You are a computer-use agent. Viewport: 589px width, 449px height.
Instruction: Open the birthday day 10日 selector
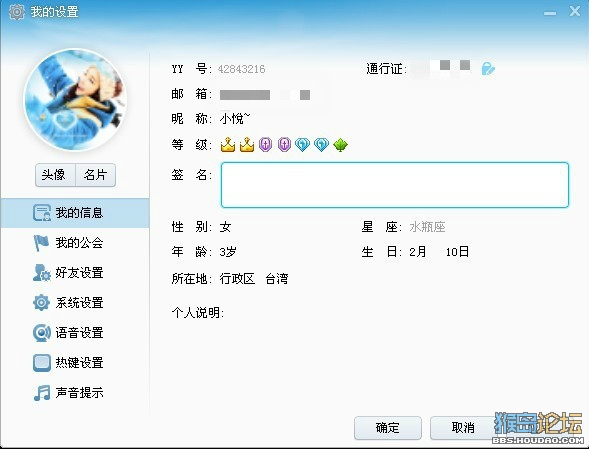point(457,252)
